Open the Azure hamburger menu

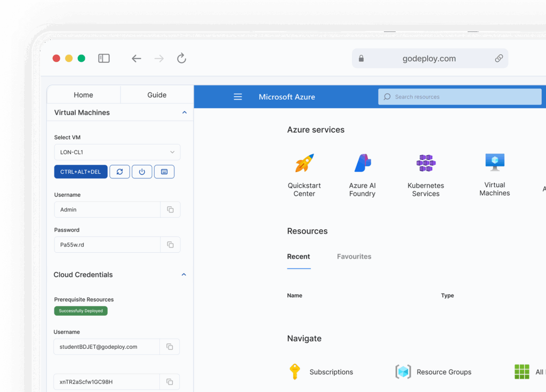pos(238,97)
